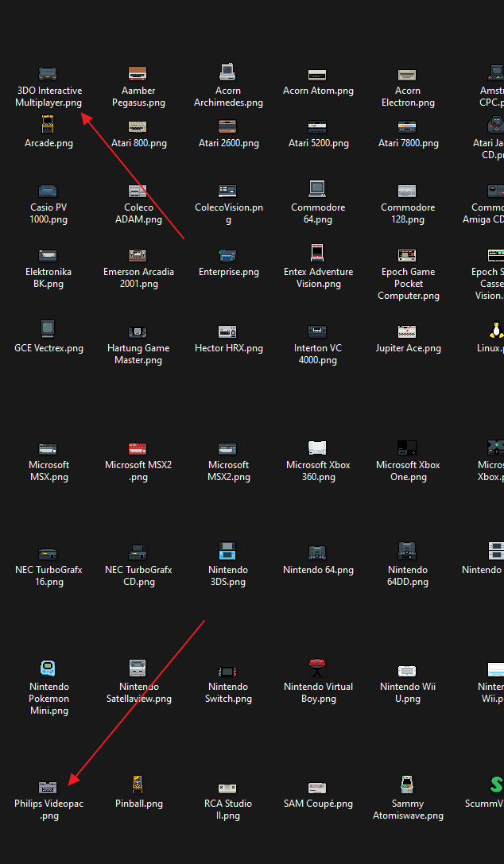Click the Nintendo Virtual Boy icon
The height and width of the screenshot is (864, 504).
coord(317,668)
